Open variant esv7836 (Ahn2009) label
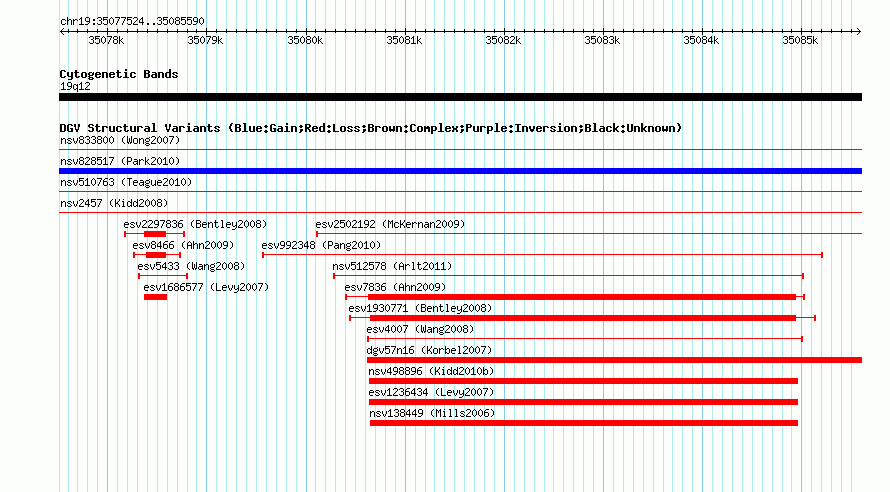This screenshot has width=890, height=492. pos(395,287)
